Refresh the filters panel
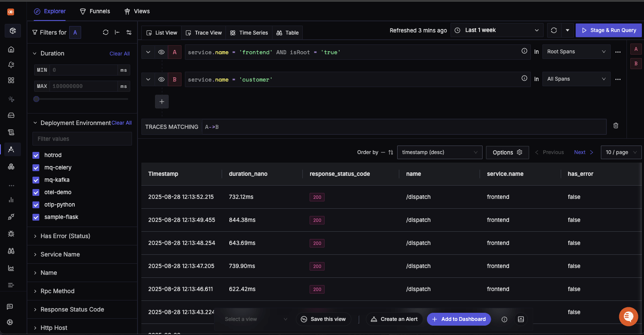This screenshot has width=644, height=335. coord(105,32)
